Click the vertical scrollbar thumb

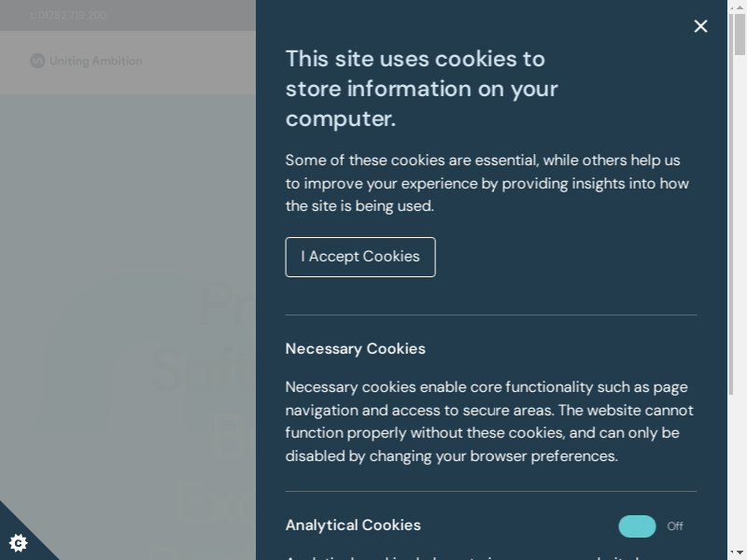(740, 37)
